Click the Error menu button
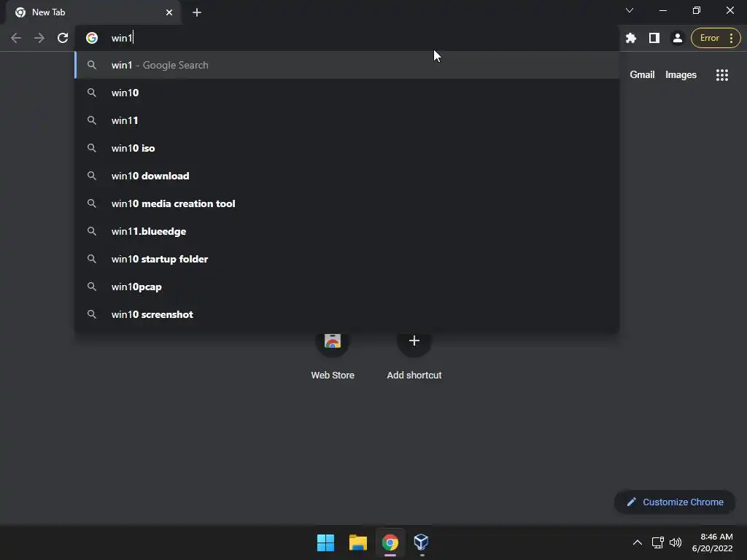This screenshot has height=560, width=747. point(716,38)
